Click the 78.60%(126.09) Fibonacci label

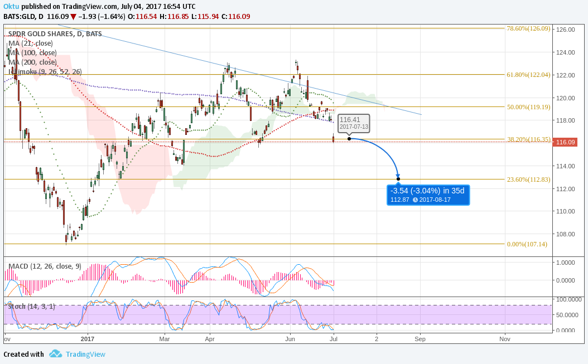tap(528, 28)
